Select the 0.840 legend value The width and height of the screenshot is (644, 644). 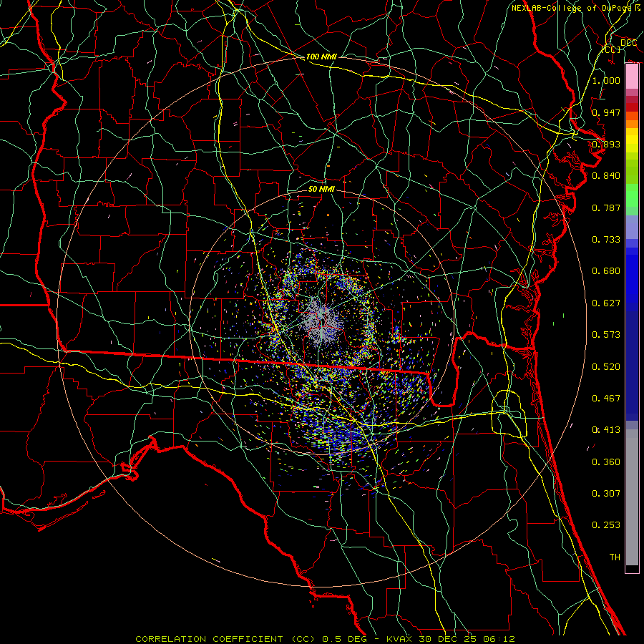point(606,176)
